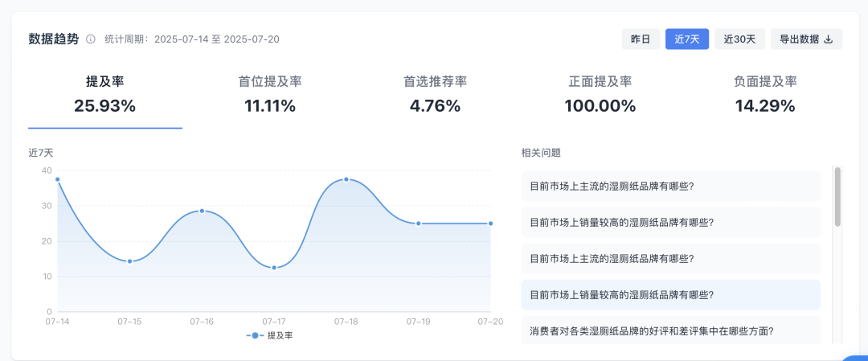Screen dimensions: 868x361
Task: Switch to the 负面提及率 tab
Action: (765, 94)
